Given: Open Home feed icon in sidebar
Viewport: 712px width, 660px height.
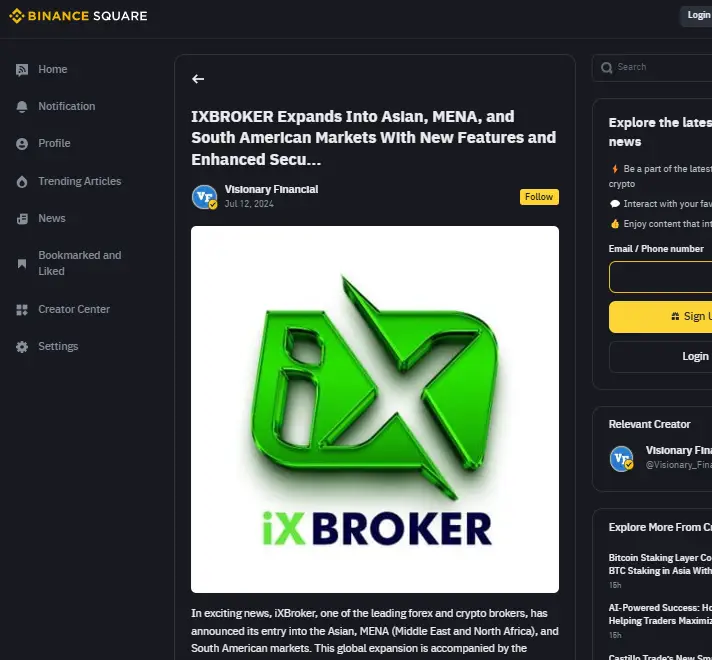Looking at the screenshot, I should pyautogui.click(x=22, y=69).
